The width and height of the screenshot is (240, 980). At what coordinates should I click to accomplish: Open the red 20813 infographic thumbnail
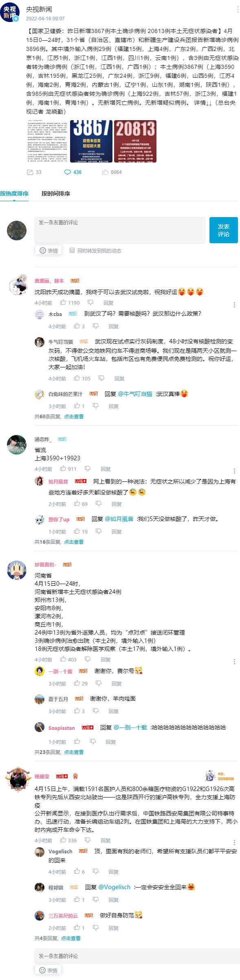click(x=135, y=141)
